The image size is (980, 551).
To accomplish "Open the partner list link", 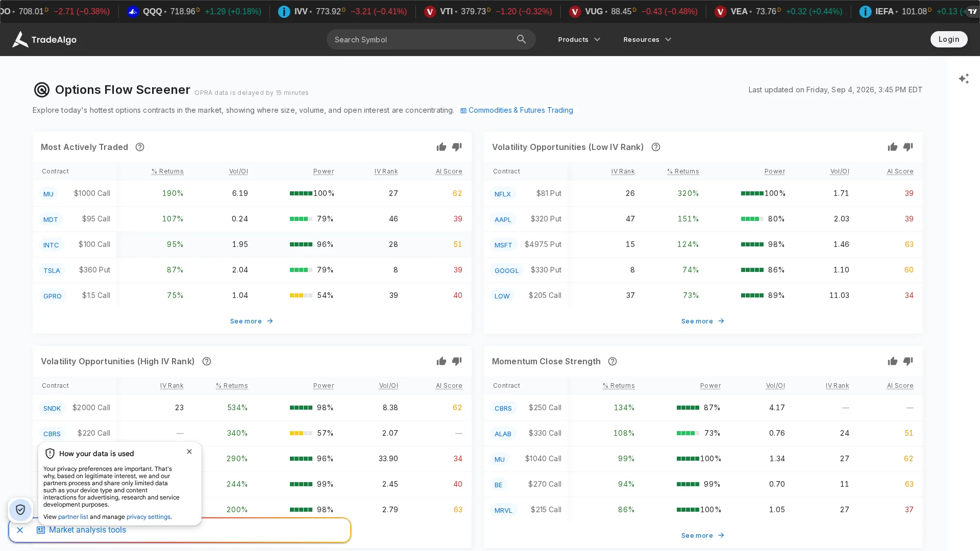I will pos(73,517).
